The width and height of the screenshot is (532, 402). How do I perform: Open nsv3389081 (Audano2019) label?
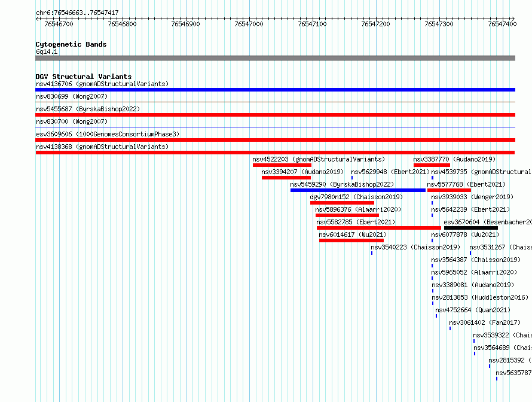[473, 285]
